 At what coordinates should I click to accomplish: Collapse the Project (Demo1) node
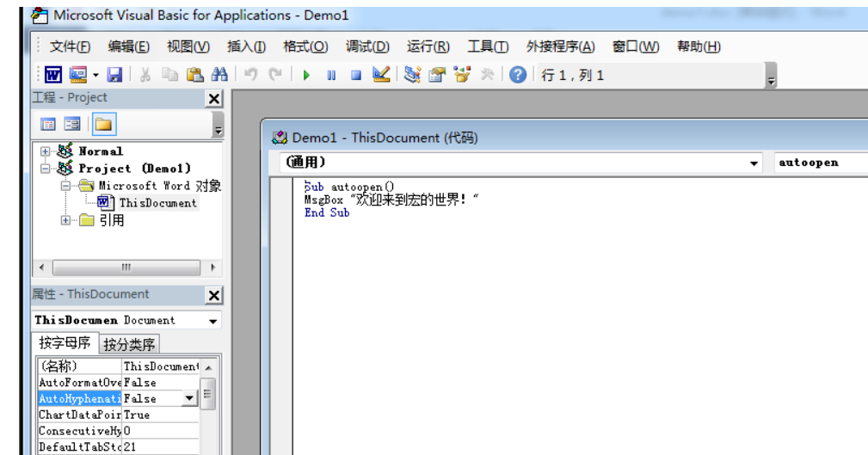pyautogui.click(x=45, y=169)
